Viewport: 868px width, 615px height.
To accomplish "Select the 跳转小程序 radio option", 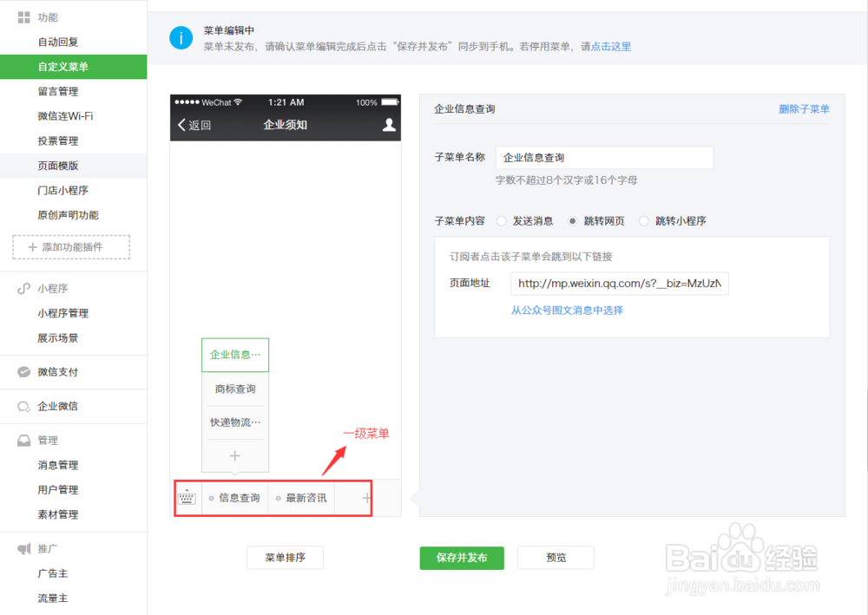I will (644, 221).
